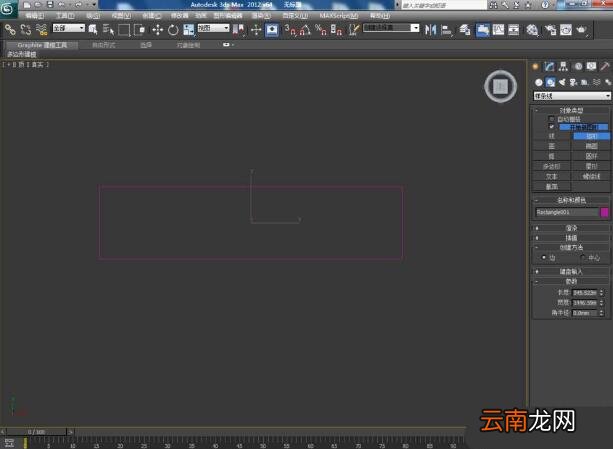Viewport: 613px width, 449px height.
Task: Open the named selection sets dropdown
Action: (x=391, y=28)
